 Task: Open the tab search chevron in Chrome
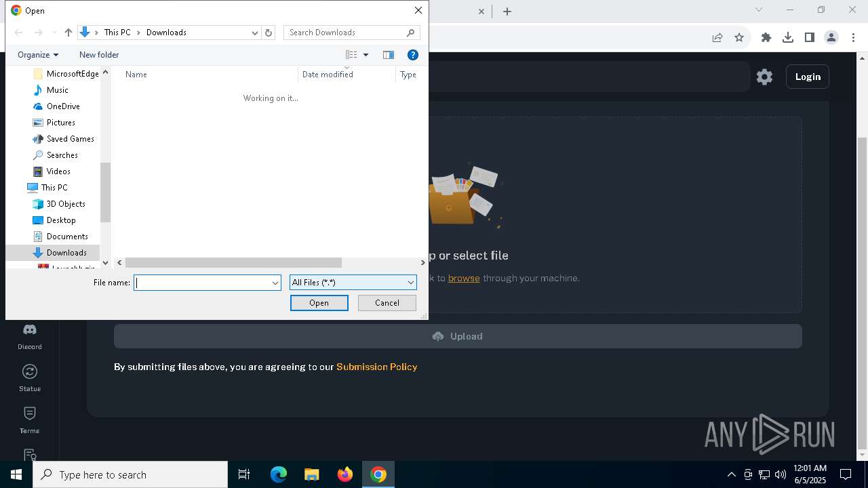click(x=759, y=9)
